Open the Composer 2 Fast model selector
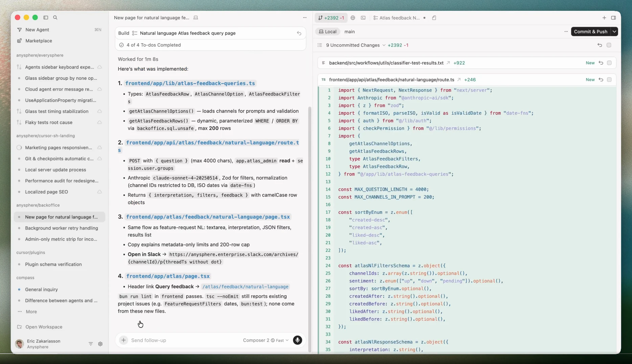The width and height of the screenshot is (632, 364). click(x=266, y=340)
